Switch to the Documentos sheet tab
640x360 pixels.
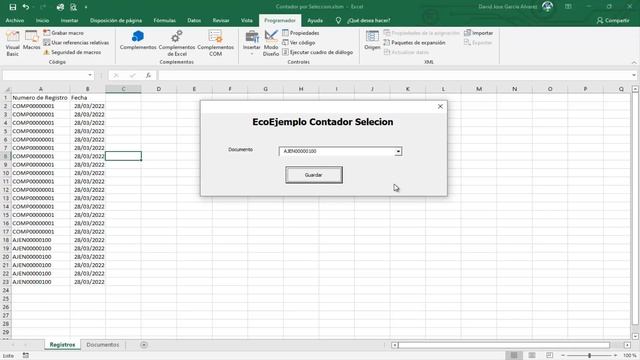(x=102, y=344)
